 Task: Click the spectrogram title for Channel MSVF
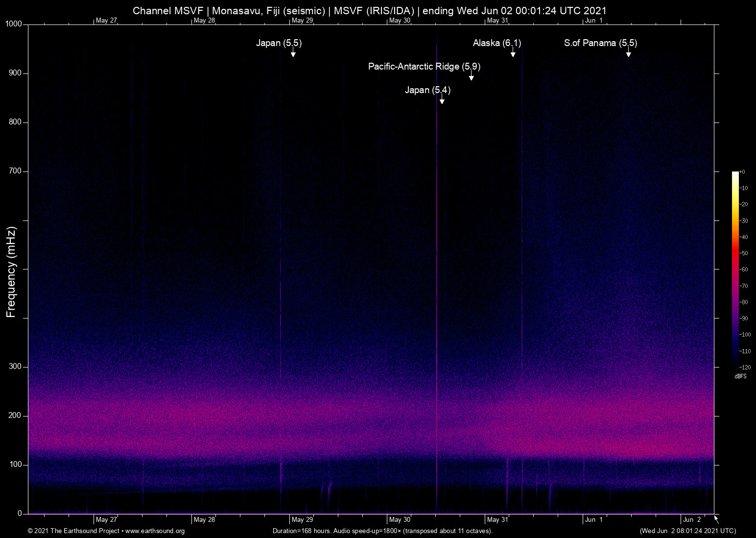click(370, 11)
